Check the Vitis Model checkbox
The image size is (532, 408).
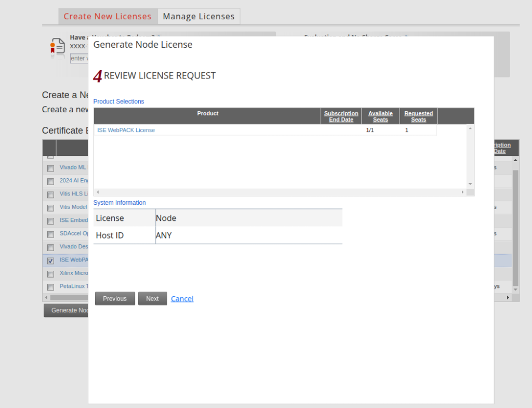coord(50,208)
